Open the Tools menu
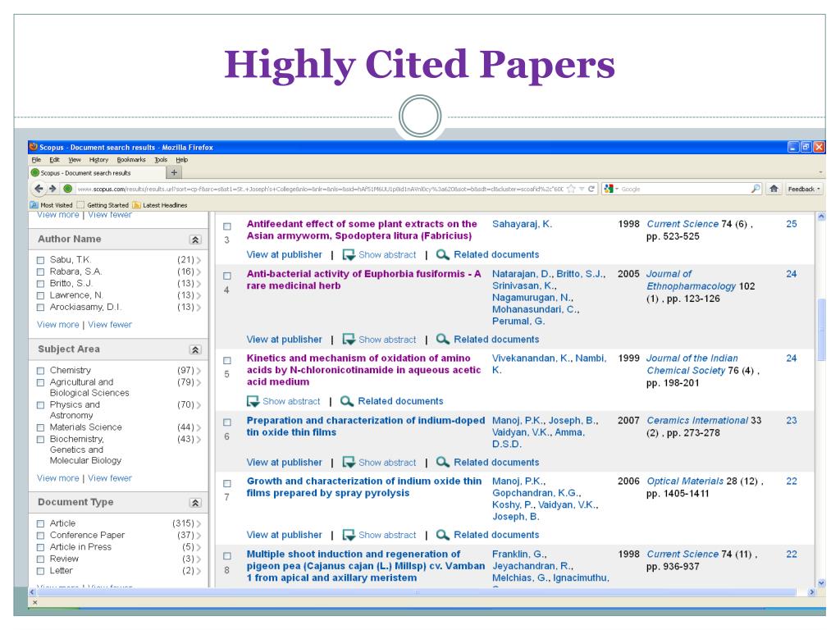Image resolution: width=840 pixels, height=630 pixels. click(x=161, y=160)
